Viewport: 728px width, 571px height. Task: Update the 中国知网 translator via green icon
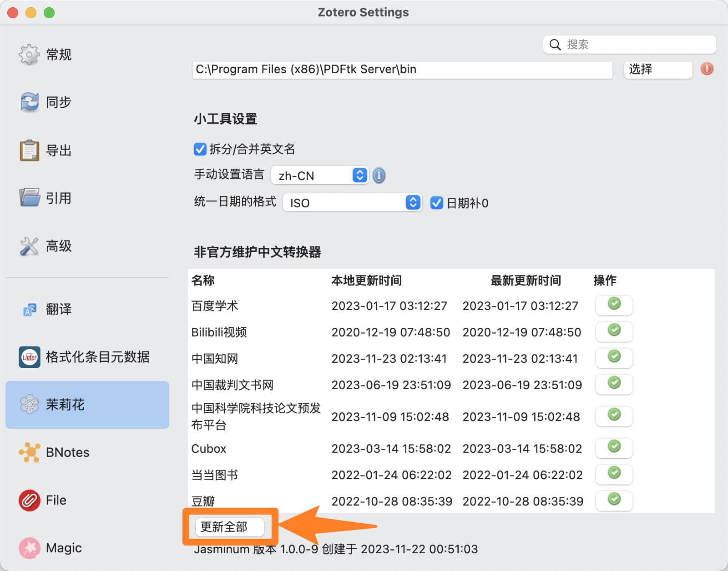click(614, 358)
